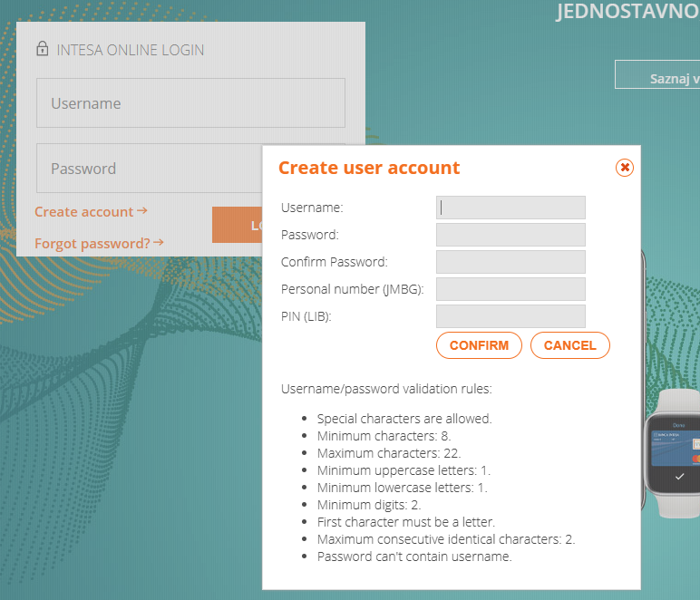Click the Confirm Password input box

510,262
